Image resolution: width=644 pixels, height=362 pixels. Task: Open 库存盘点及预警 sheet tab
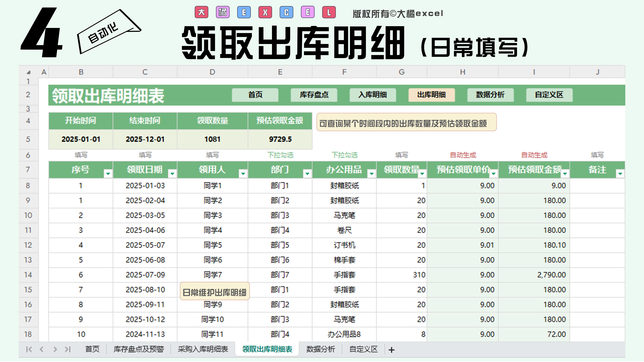139,349
